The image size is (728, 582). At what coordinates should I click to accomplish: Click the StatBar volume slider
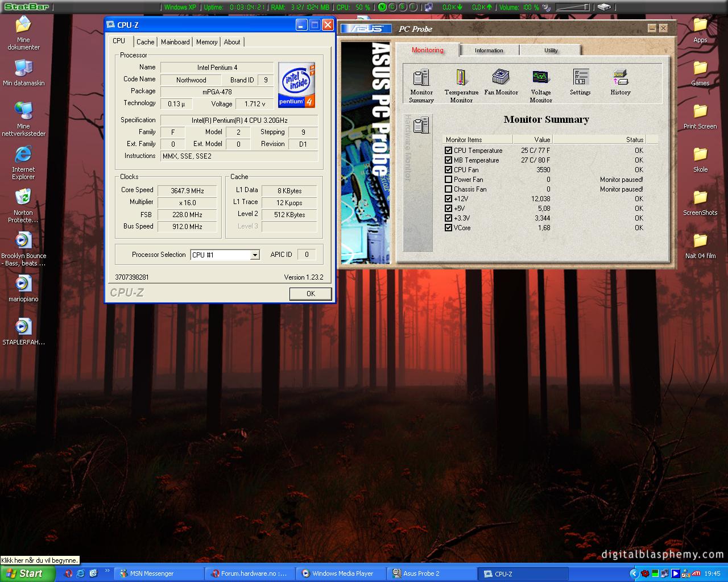pos(573,7)
